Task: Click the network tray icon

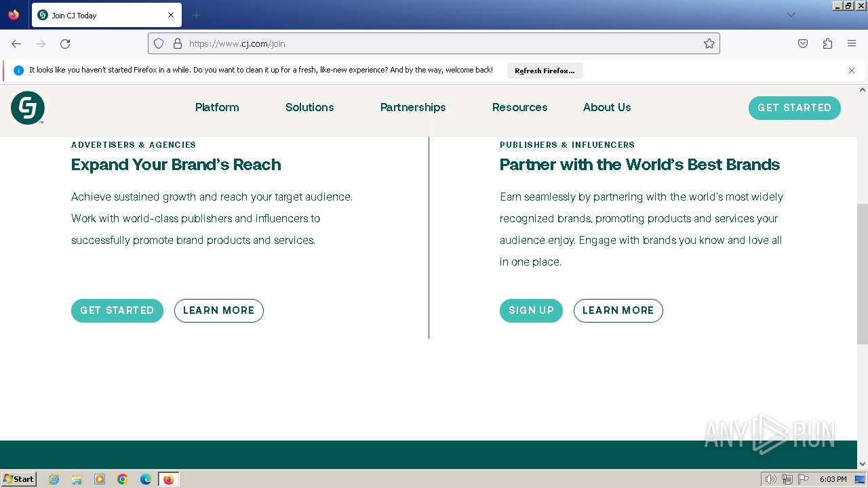Action: [x=787, y=479]
